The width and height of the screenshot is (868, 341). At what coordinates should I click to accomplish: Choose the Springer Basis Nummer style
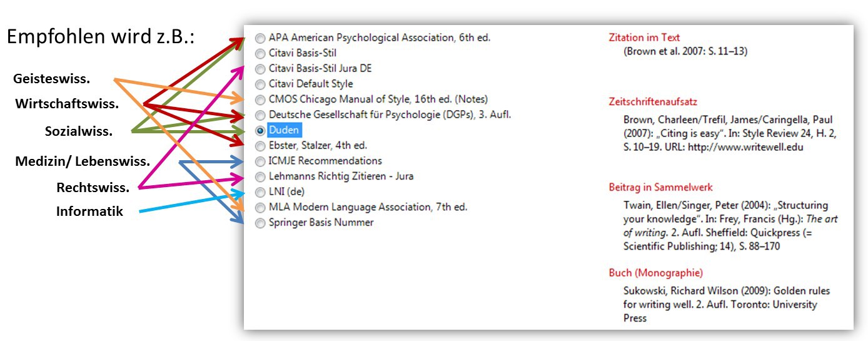click(261, 223)
